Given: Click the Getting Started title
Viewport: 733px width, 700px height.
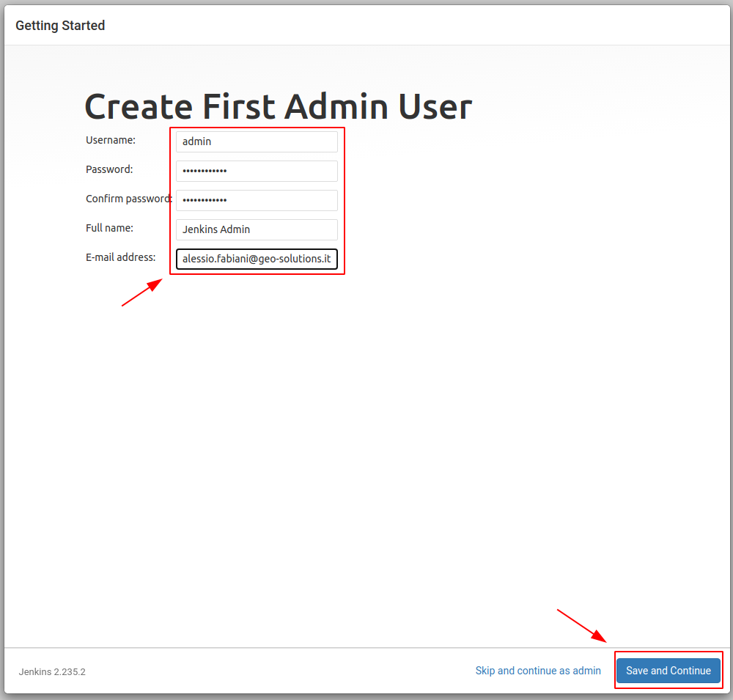Looking at the screenshot, I should click(x=60, y=26).
